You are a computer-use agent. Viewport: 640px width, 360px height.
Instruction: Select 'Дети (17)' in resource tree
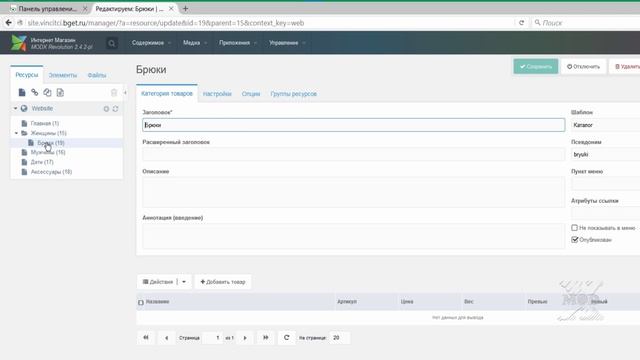pyautogui.click(x=42, y=162)
